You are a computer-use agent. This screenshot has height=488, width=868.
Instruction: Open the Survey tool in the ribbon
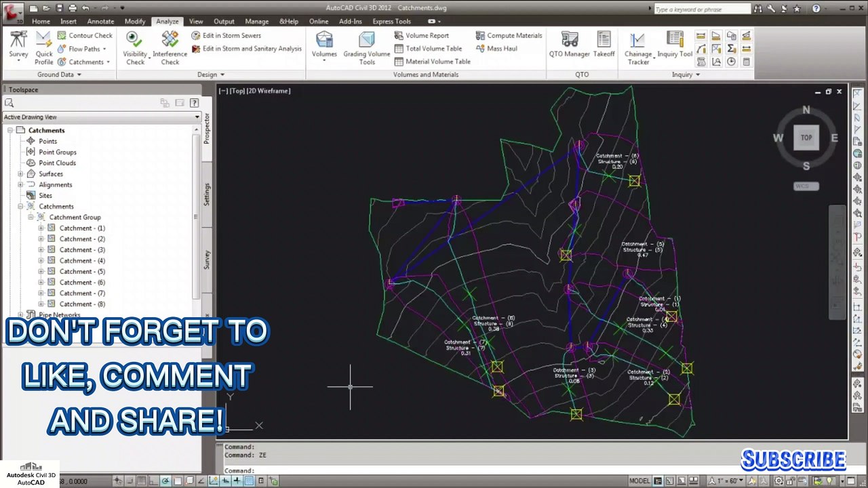pyautogui.click(x=18, y=44)
